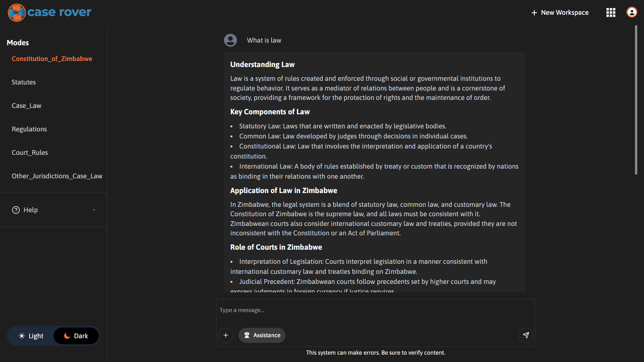Switch to Dark theme

tap(76, 336)
